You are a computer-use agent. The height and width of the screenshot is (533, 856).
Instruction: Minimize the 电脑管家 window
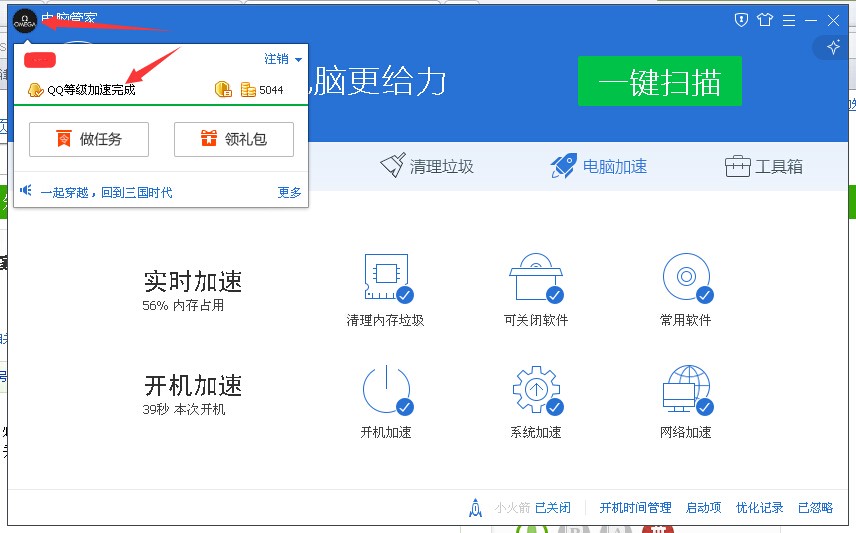[811, 21]
